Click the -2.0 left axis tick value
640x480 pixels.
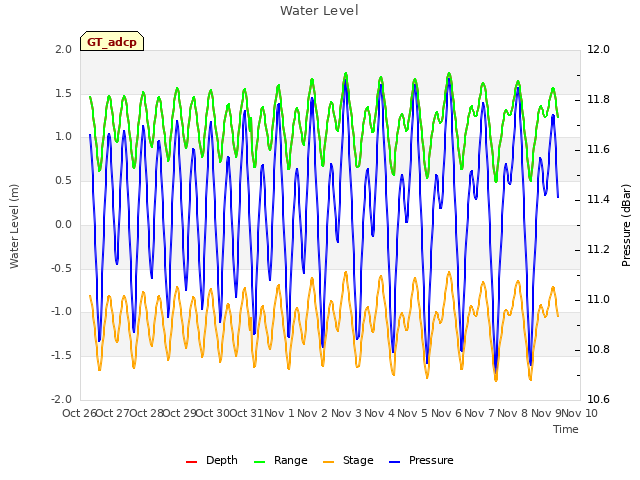62,399
